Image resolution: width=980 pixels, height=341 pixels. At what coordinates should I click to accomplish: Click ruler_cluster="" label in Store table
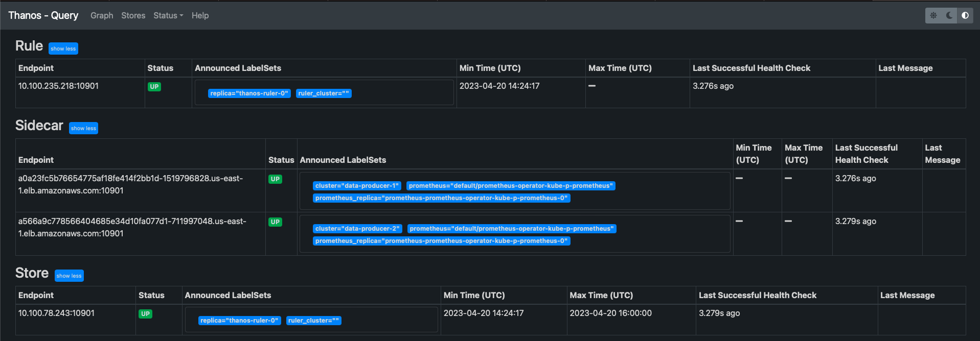(x=314, y=321)
